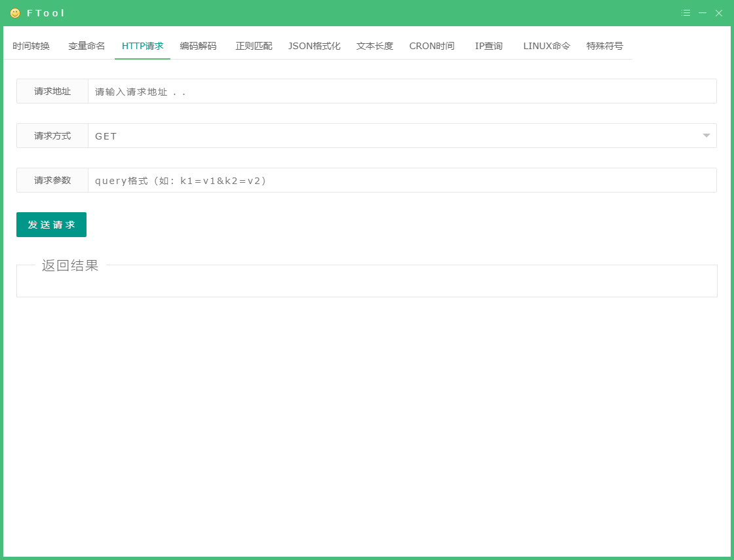The width and height of the screenshot is (734, 560).
Task: Open the 变量命名 tab
Action: pos(86,46)
